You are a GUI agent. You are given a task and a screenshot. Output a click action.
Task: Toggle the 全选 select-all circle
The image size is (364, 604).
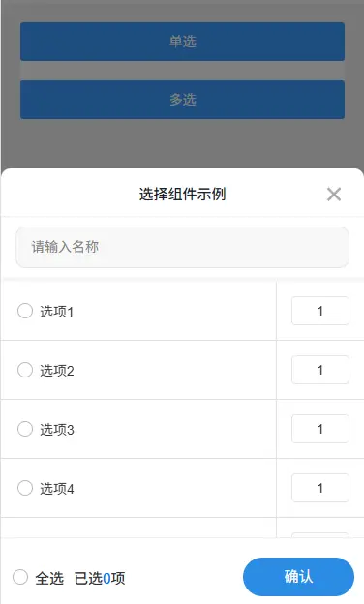pos(20,577)
